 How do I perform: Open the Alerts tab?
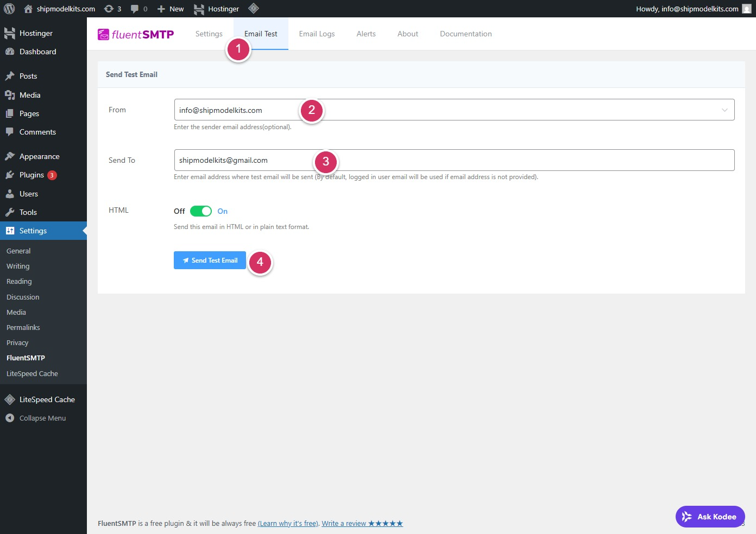coord(366,34)
